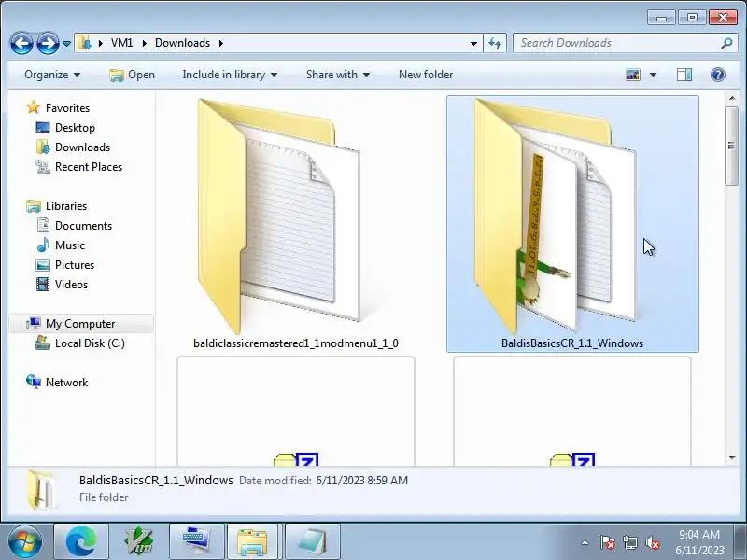
Task: Toggle the preview pane
Action: pyautogui.click(x=684, y=75)
